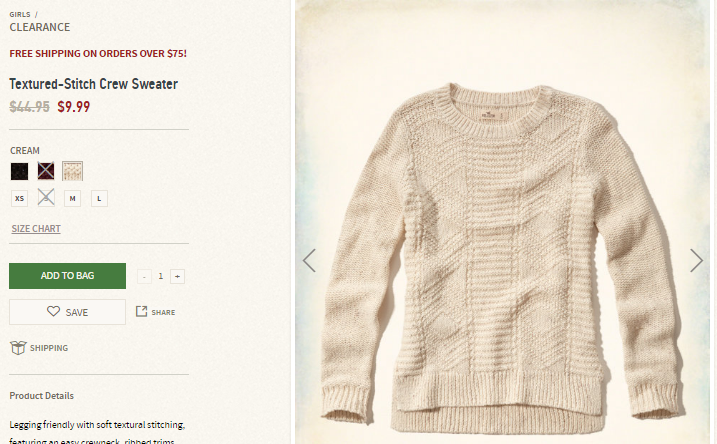
Task: Open the shipping box icon
Action: pyautogui.click(x=18, y=348)
